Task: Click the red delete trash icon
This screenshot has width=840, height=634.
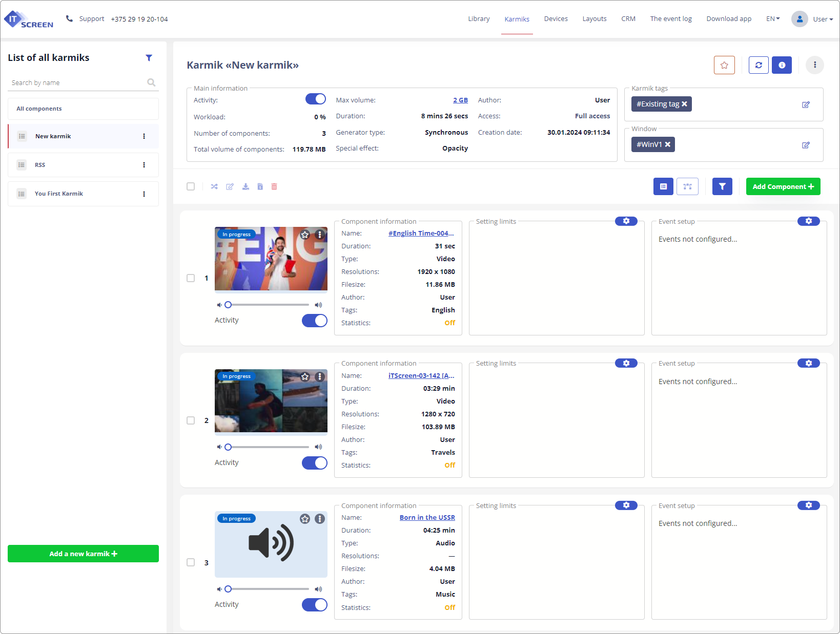Action: coord(274,186)
